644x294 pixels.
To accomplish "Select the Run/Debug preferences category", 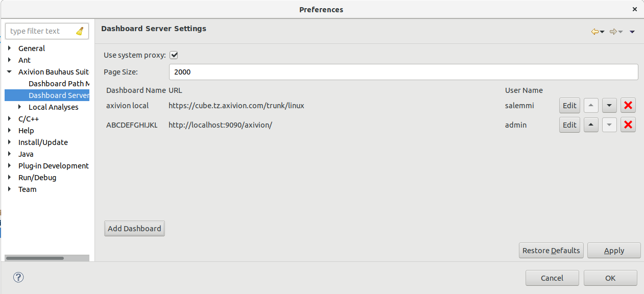I will point(37,178).
